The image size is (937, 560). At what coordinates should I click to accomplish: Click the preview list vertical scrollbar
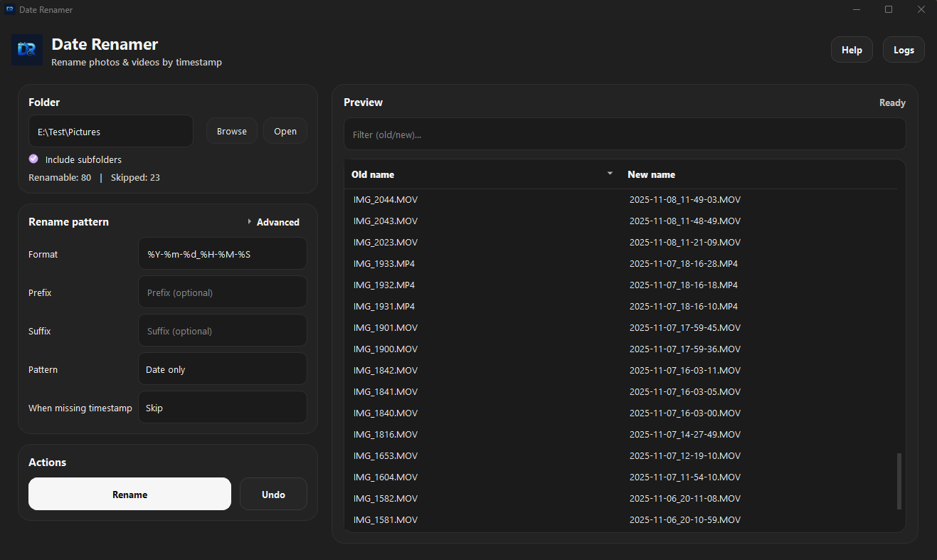click(x=899, y=480)
